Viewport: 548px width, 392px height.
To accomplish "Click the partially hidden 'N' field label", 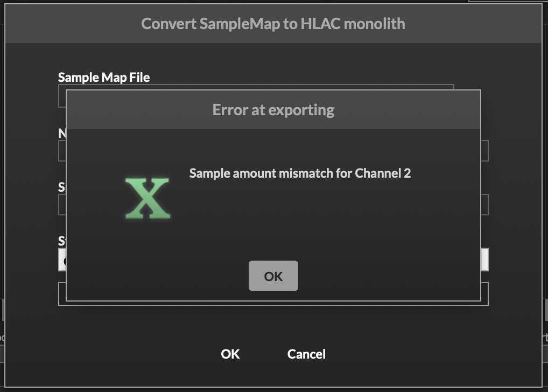I will [x=61, y=132].
